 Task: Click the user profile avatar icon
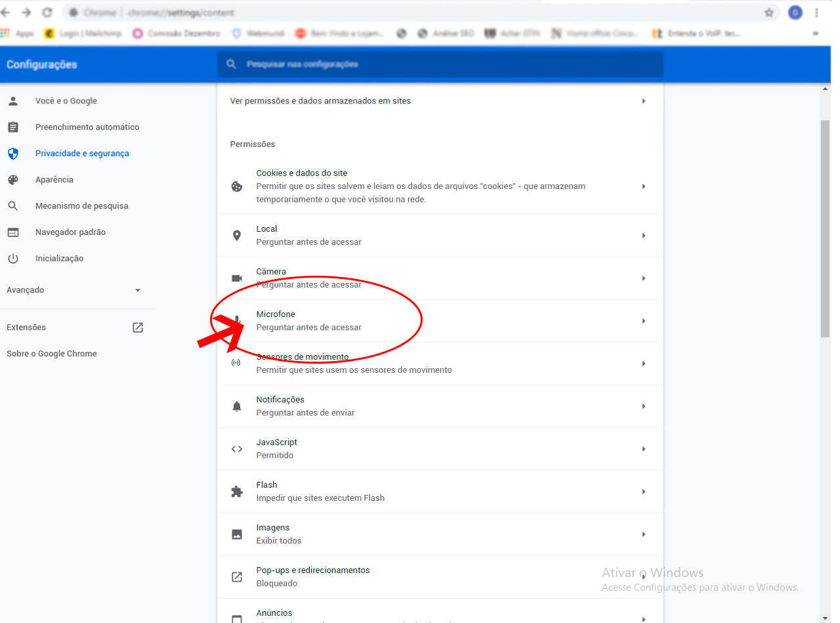(795, 12)
